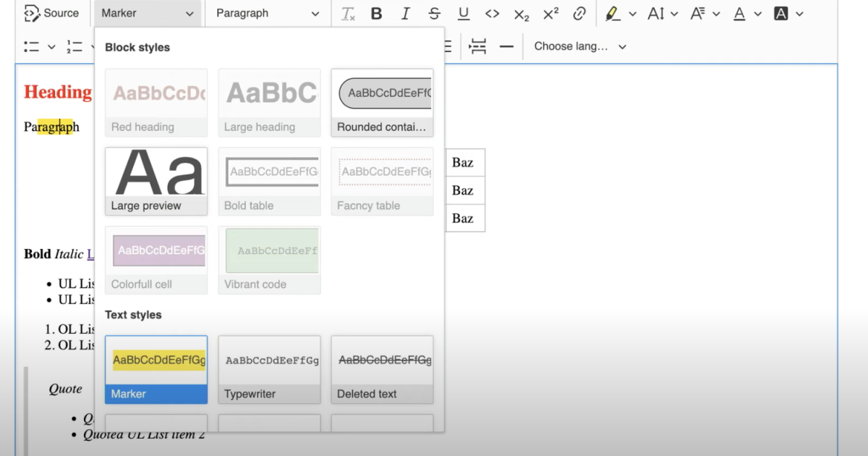Image resolution: width=868 pixels, height=456 pixels.
Task: Open the Choose language dropdown
Action: 580,46
